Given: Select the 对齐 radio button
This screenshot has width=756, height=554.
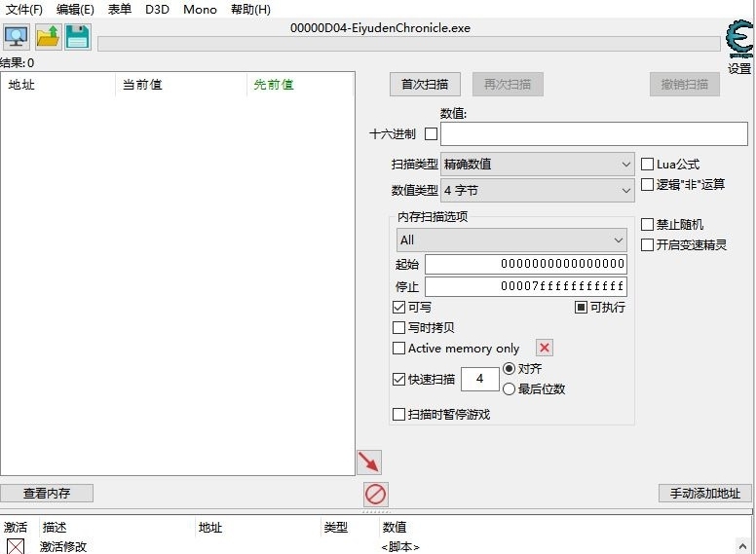Looking at the screenshot, I should 509,369.
